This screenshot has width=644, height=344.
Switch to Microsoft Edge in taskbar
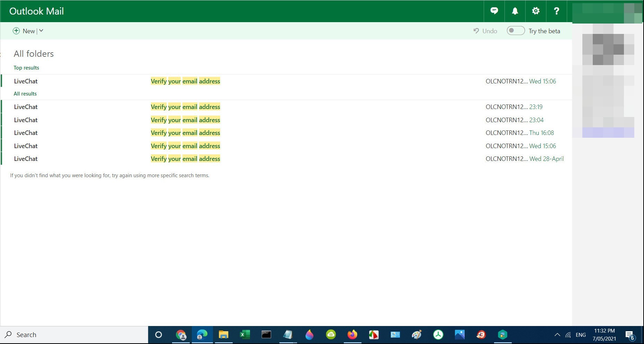pos(202,335)
